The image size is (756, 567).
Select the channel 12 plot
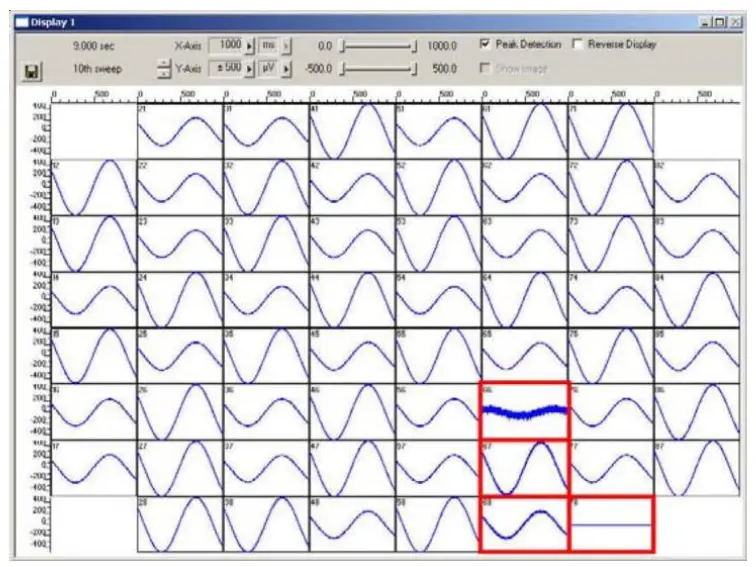[x=94, y=187]
